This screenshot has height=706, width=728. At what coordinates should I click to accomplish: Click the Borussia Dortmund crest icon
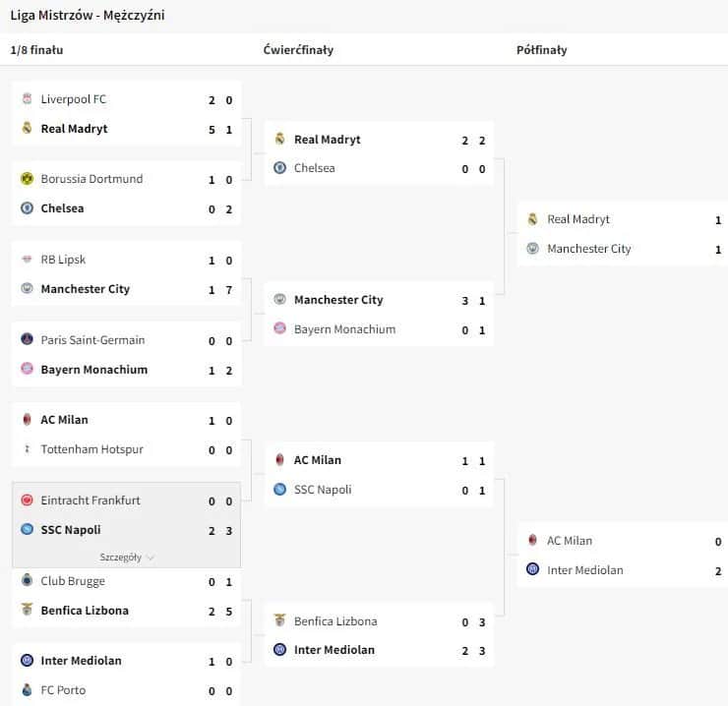[27, 179]
